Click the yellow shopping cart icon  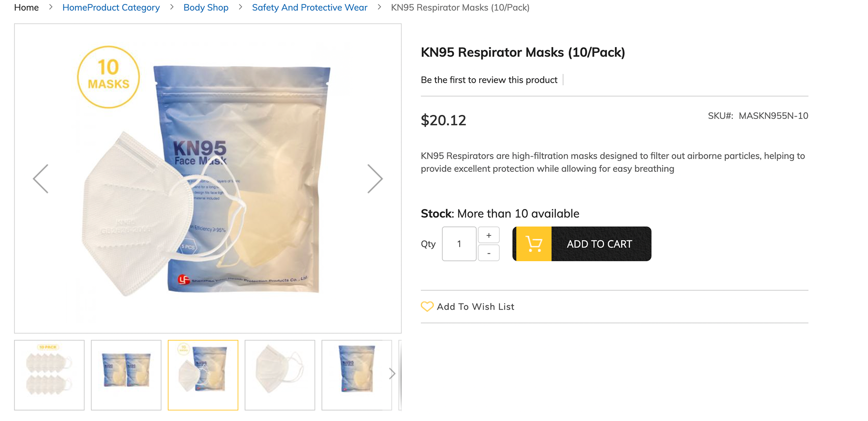pos(533,244)
